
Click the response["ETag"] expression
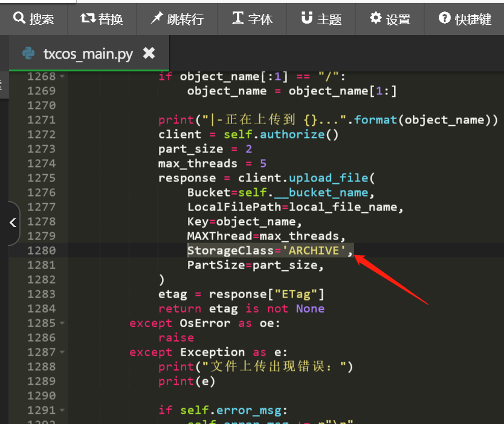[x=267, y=294]
